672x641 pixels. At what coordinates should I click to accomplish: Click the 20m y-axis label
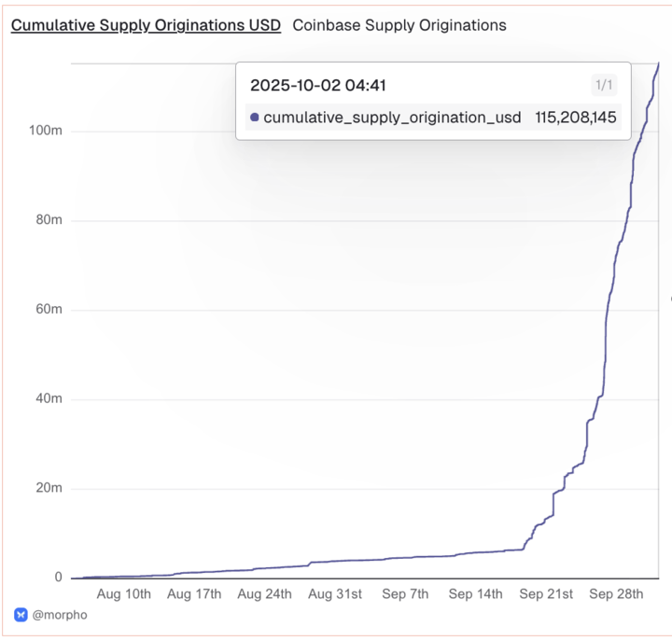click(x=49, y=488)
